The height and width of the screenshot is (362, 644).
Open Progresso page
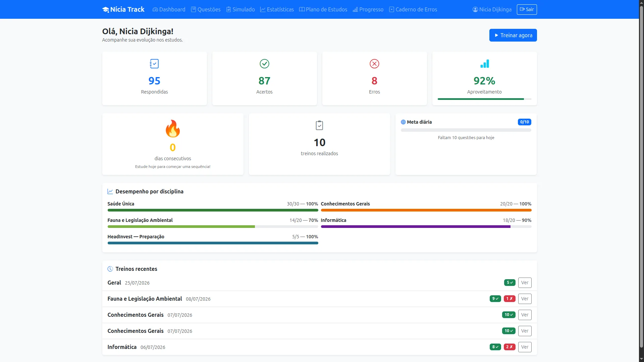coord(368,9)
